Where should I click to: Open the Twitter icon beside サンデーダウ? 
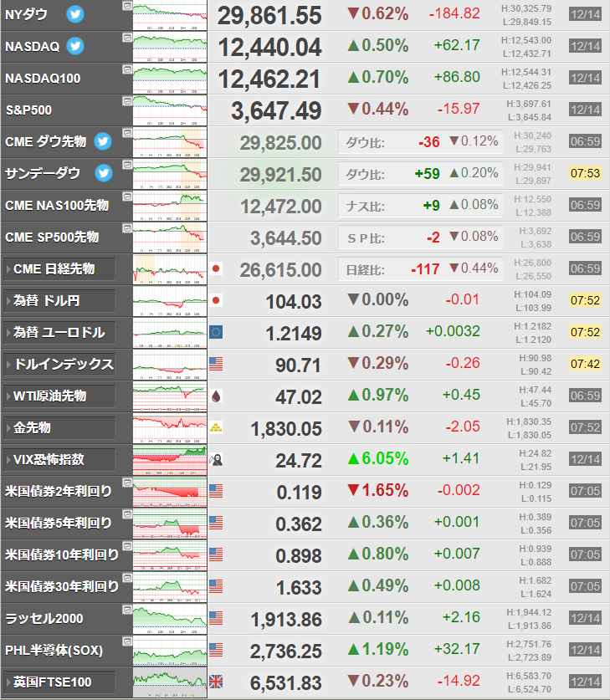(x=104, y=173)
